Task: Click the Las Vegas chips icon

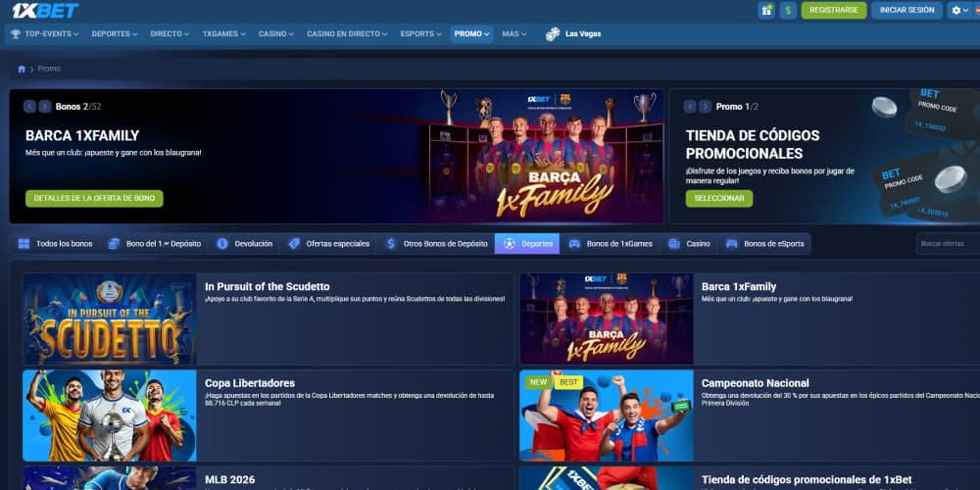Action: 553,33
